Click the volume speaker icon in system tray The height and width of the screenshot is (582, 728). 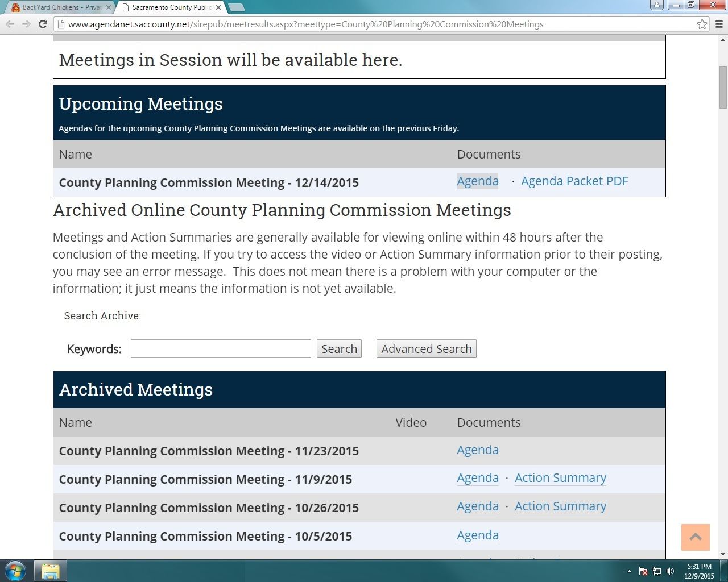(671, 571)
